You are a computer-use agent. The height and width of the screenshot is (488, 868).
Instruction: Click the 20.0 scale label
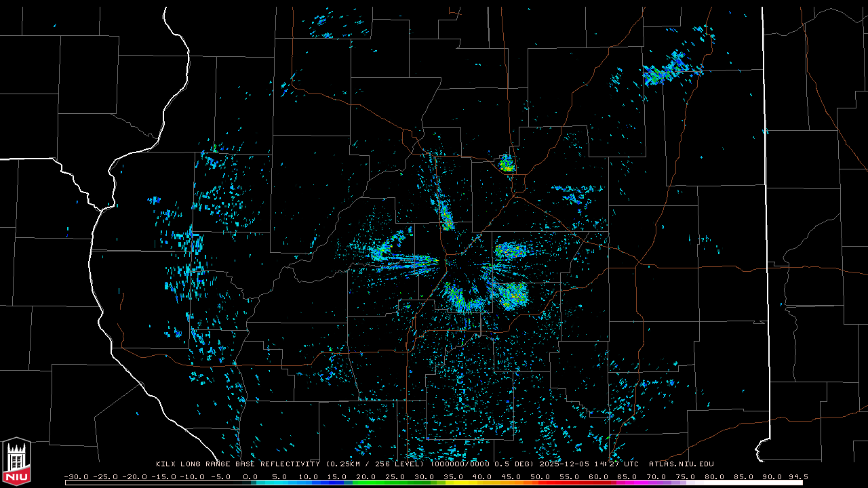point(366,476)
